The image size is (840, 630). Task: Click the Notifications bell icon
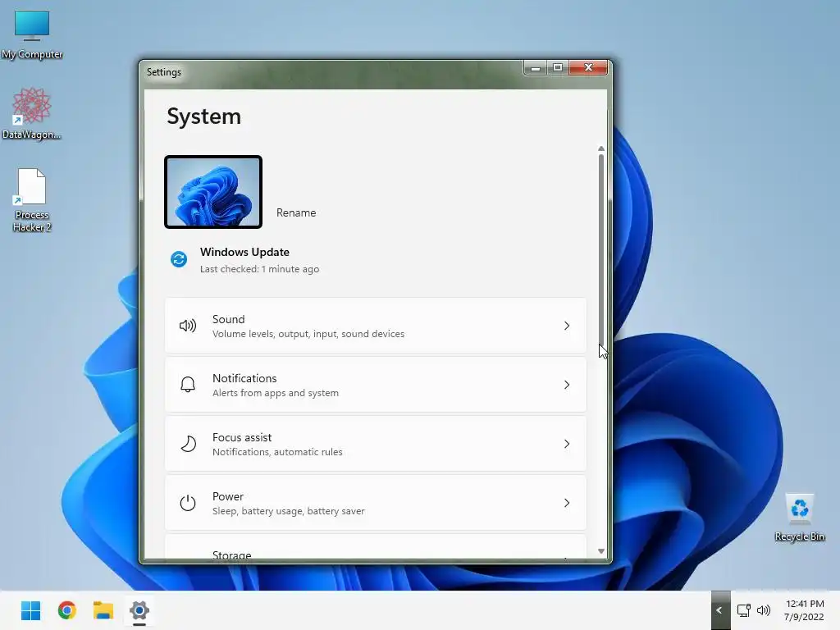click(x=188, y=385)
